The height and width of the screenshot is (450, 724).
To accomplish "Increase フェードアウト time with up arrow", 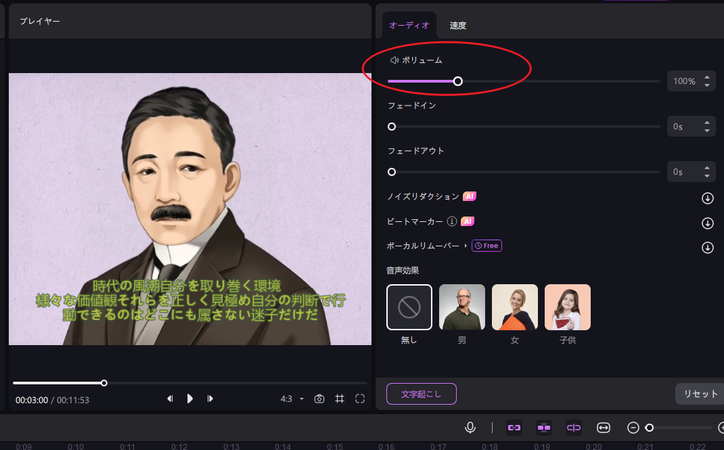I will point(707,168).
